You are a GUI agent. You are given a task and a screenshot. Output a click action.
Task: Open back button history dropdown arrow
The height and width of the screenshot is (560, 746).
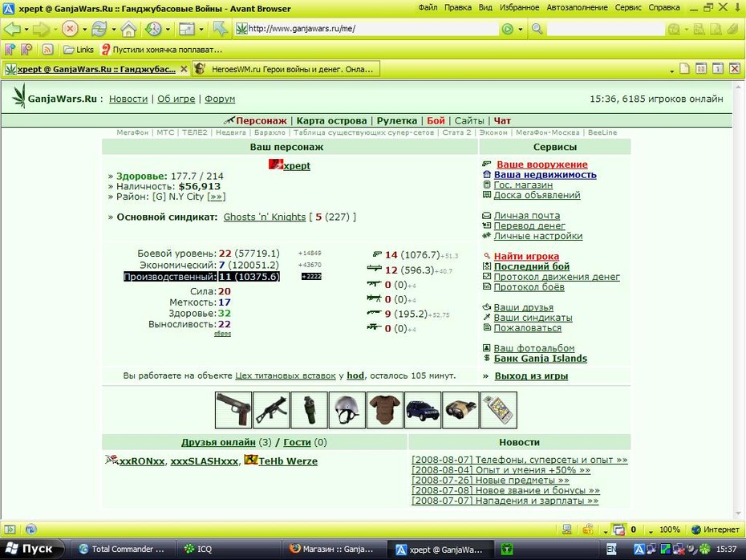point(26,30)
